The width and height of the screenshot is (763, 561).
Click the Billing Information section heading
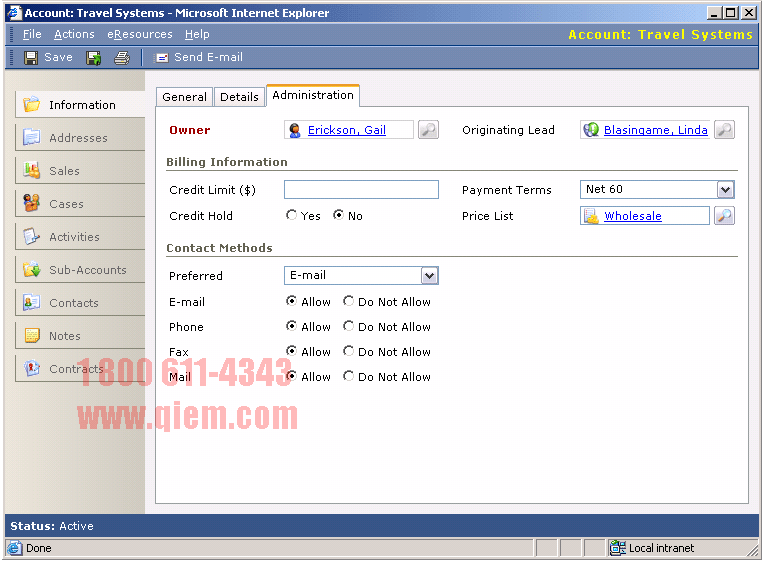[x=227, y=162]
